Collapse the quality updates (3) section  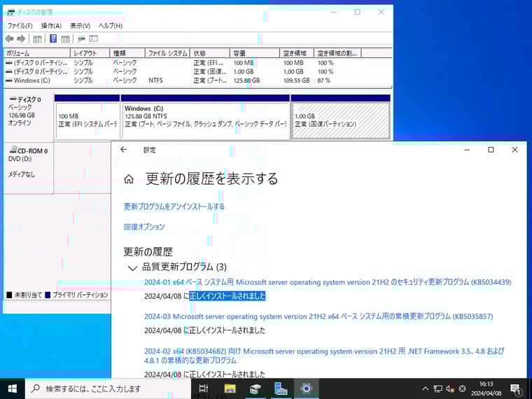pos(132,268)
